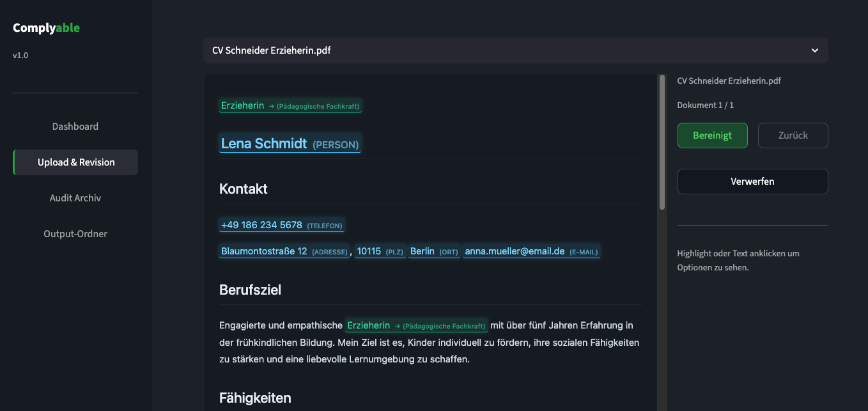This screenshot has width=868, height=411.
Task: Select the Upload & Revision section
Action: (x=75, y=162)
